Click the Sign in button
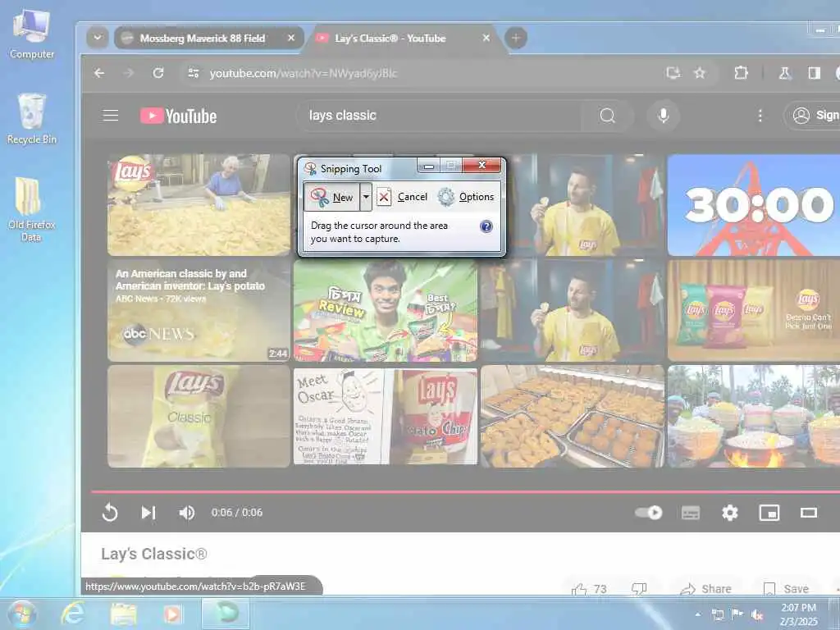 813,116
